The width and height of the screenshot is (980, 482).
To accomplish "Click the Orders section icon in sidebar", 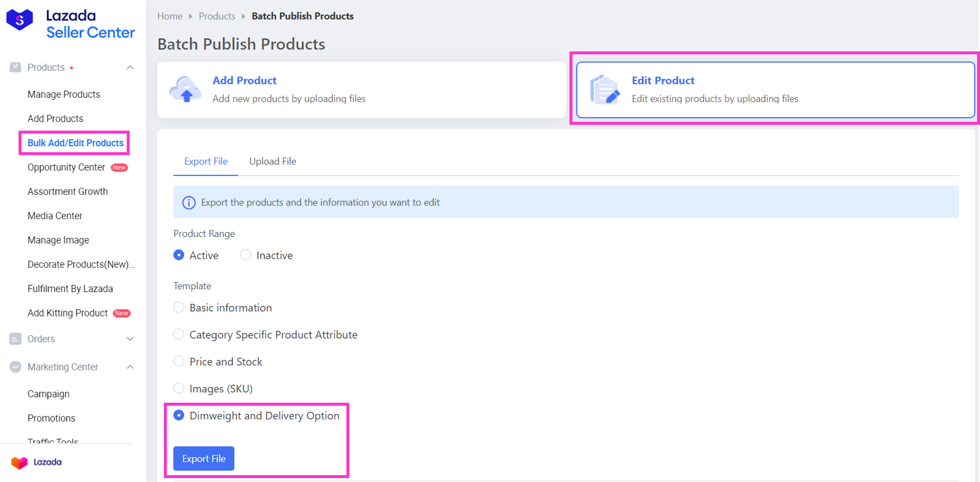I will [x=15, y=339].
